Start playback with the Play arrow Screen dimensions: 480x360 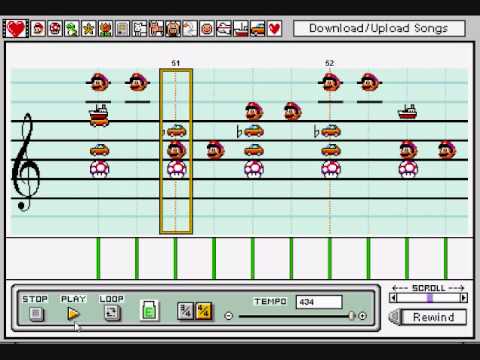pos(73,314)
